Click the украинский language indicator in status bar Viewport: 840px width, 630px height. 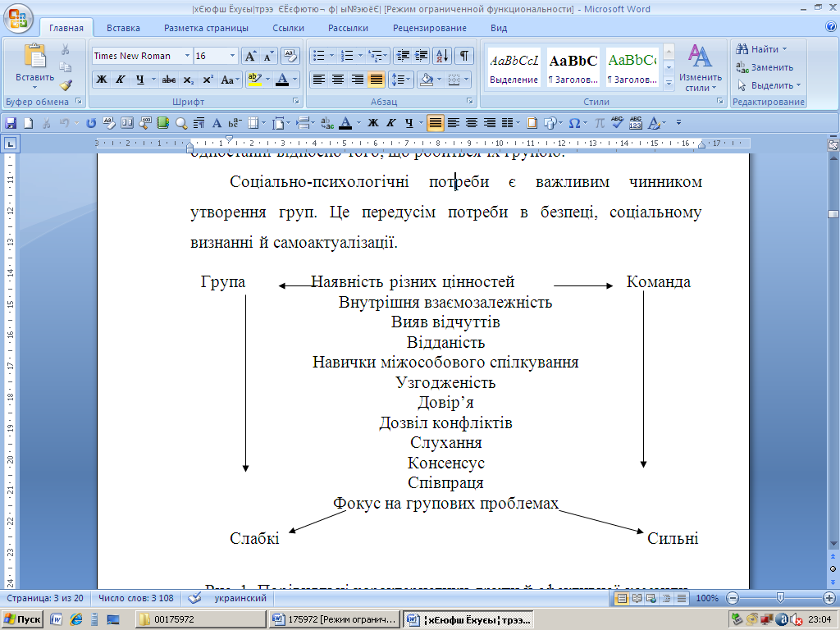[240, 598]
